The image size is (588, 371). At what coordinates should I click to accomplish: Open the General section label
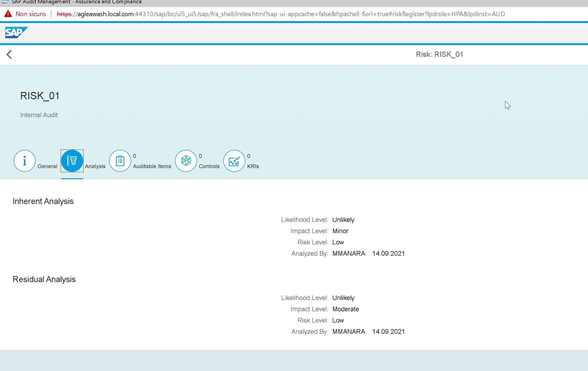click(47, 166)
